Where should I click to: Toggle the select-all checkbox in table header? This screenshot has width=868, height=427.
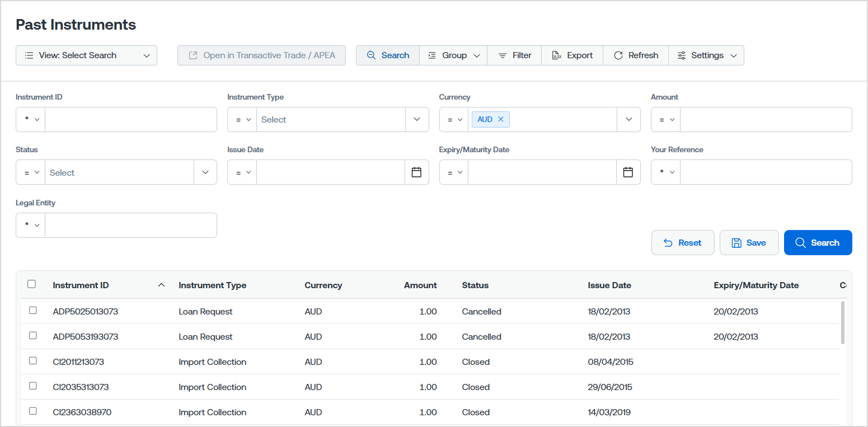click(31, 284)
